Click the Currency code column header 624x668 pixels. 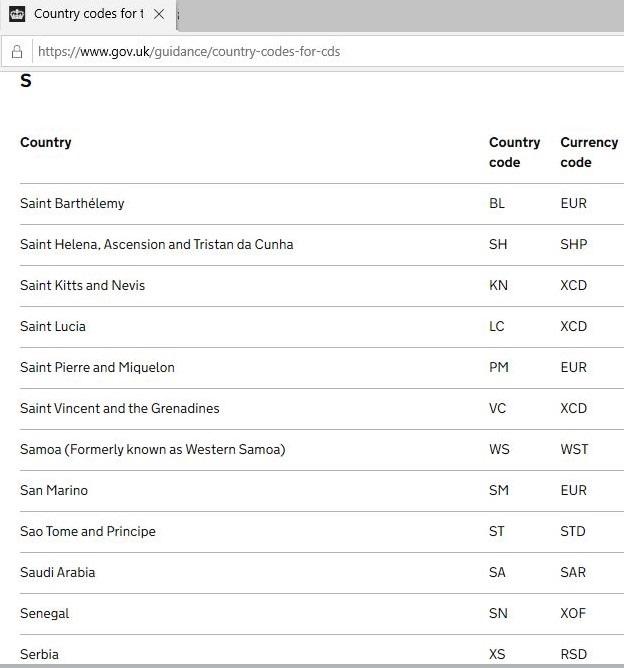pos(589,152)
